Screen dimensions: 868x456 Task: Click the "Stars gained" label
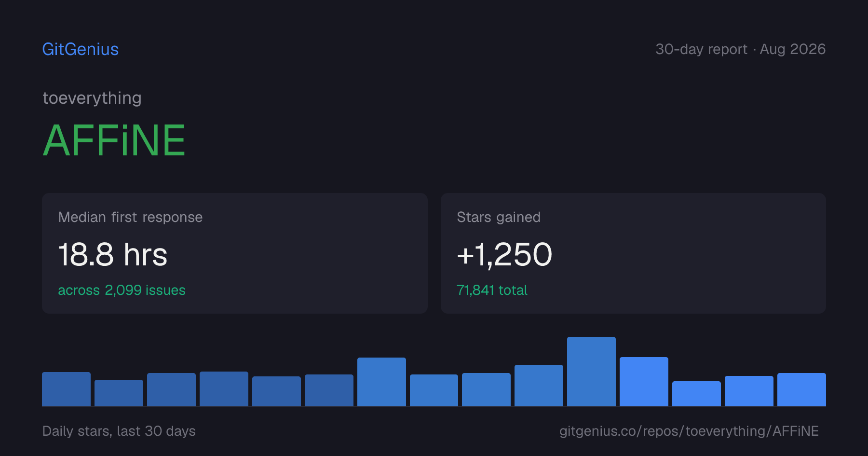(x=499, y=217)
